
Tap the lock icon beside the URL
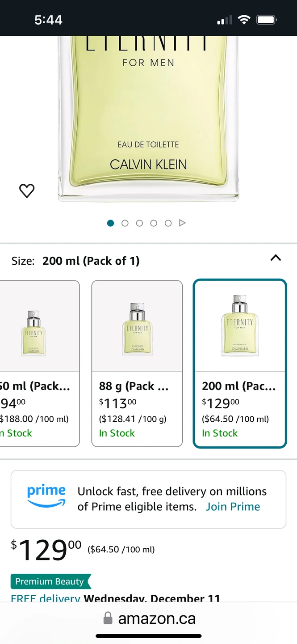coord(108,619)
